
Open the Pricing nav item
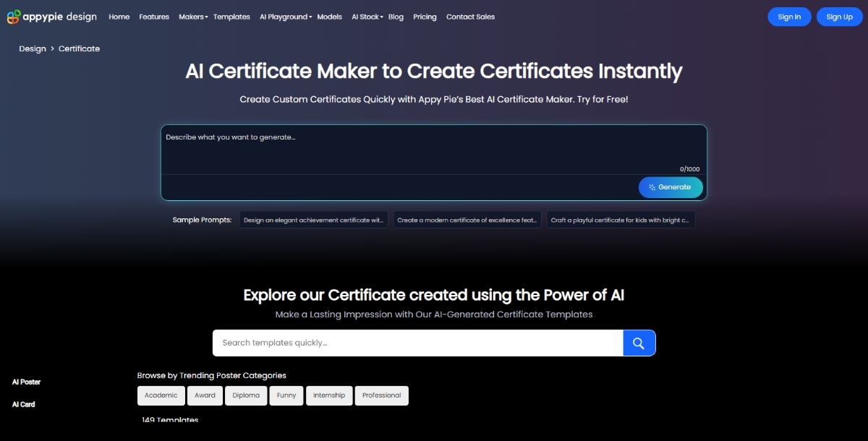(x=425, y=17)
